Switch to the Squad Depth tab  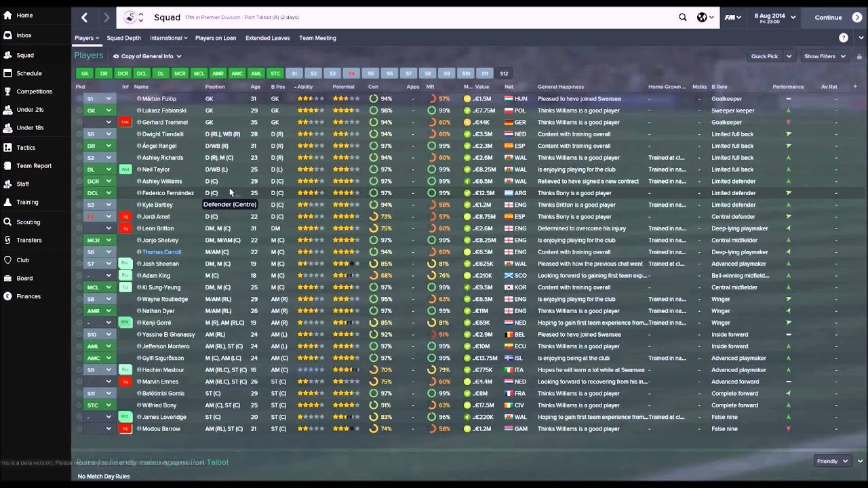(x=123, y=38)
